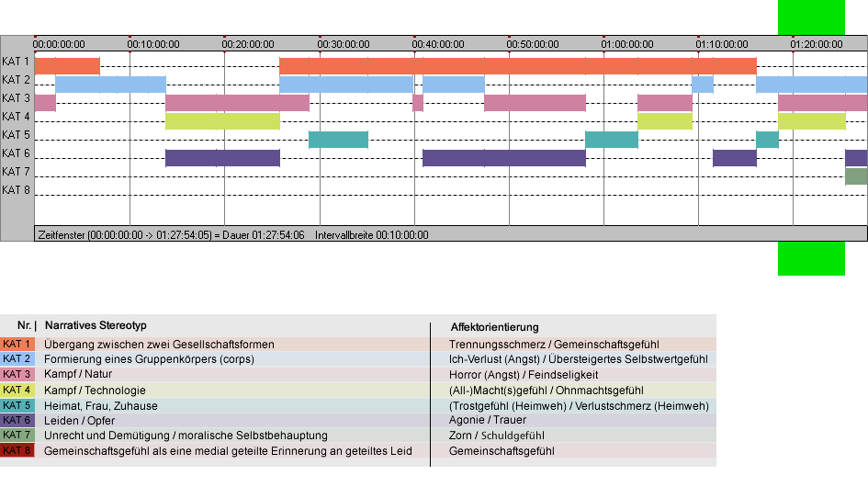This screenshot has width=868, height=487.
Task: Click the orange KAT 1 legend swatch
Action: (x=17, y=344)
